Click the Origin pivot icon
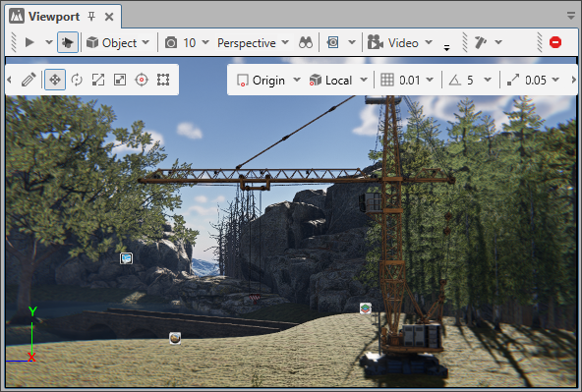 242,81
